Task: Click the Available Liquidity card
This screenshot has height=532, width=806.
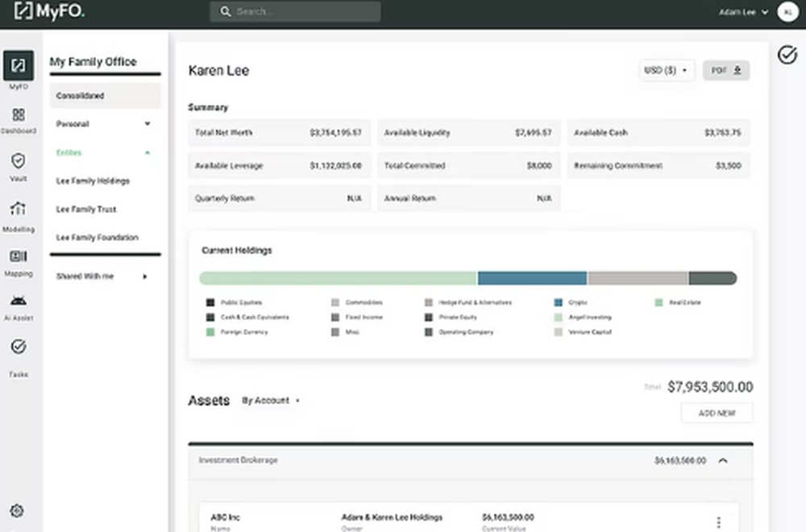Action: click(x=468, y=133)
